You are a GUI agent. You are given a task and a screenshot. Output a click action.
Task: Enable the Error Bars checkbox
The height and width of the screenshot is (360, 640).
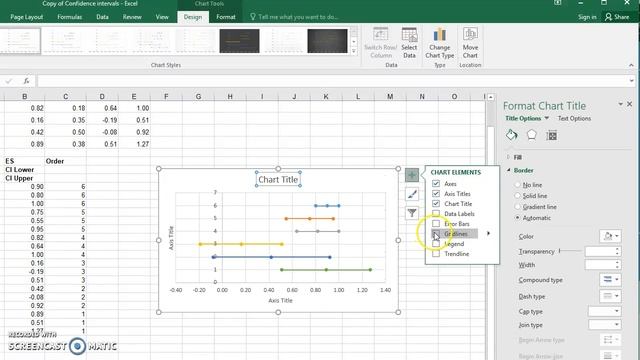coord(436,224)
